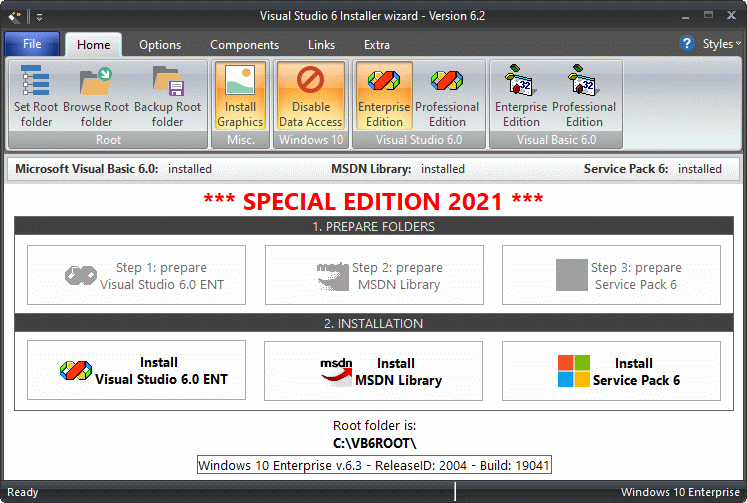The image size is (747, 503).
Task: Minimize the installer wizard window
Action: pos(686,16)
